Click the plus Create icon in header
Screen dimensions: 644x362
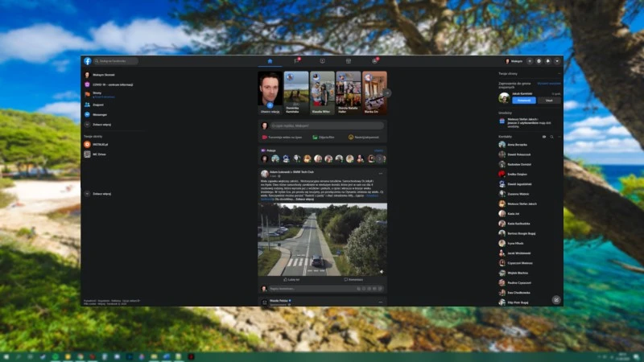529,61
